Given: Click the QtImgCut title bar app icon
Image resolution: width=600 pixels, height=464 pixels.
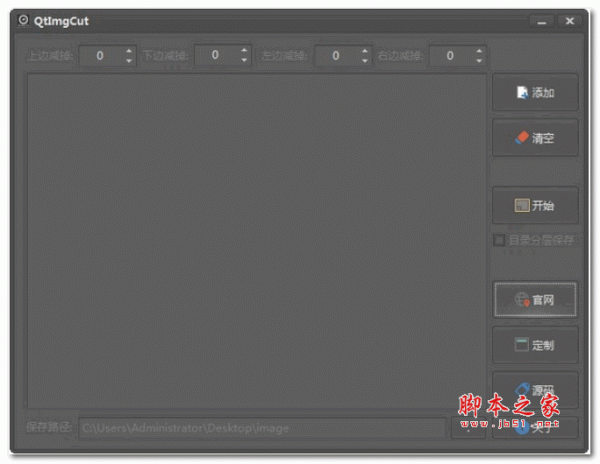Looking at the screenshot, I should (23, 20).
